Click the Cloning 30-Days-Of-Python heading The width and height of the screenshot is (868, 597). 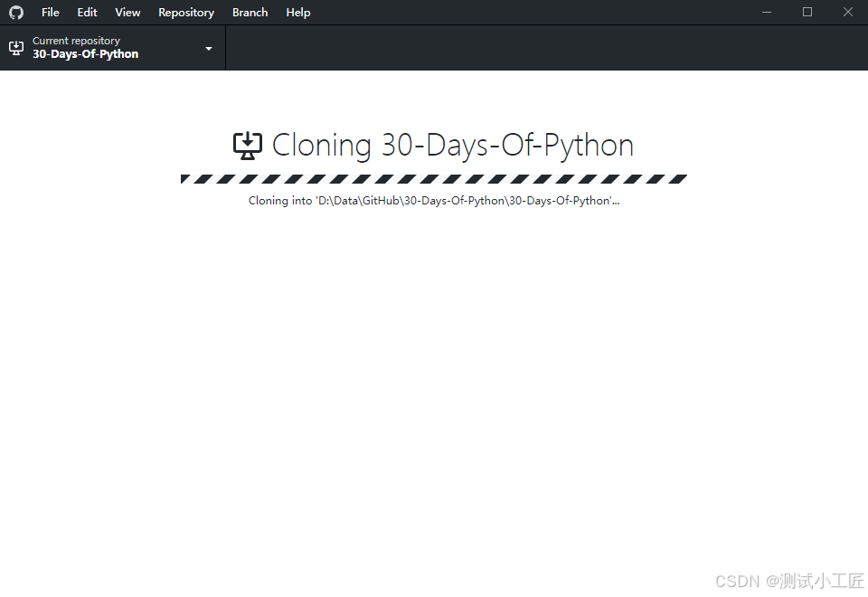pyautogui.click(x=452, y=145)
